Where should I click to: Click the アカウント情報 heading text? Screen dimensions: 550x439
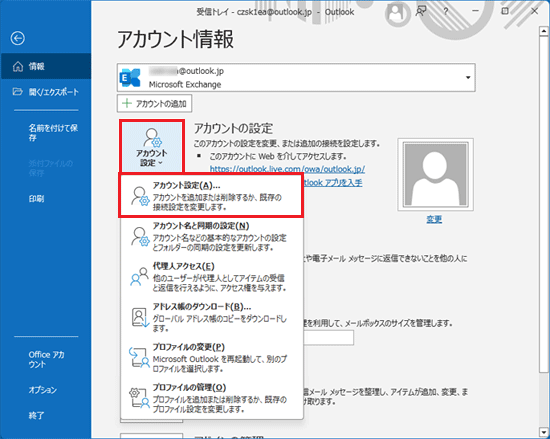pyautogui.click(x=175, y=39)
